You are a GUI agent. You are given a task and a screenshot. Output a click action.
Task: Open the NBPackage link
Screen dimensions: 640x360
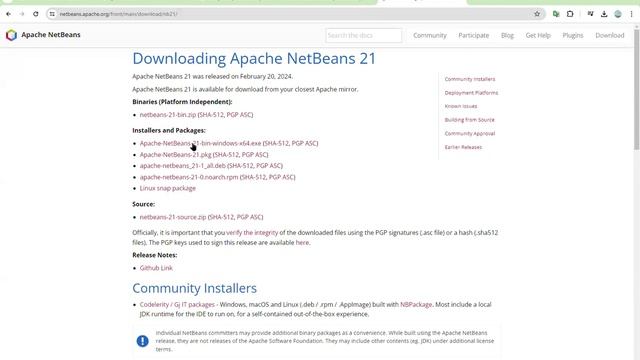416,304
